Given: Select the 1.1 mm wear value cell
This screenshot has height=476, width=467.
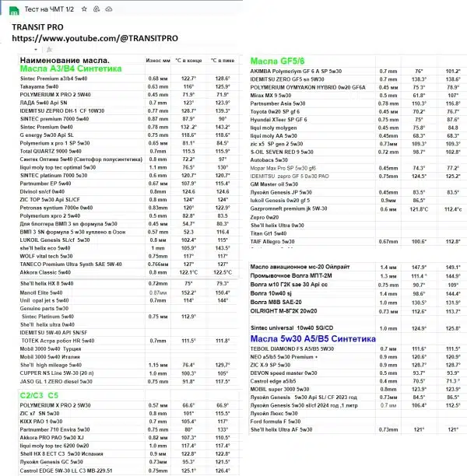Looking at the screenshot, I should [x=158, y=167].
